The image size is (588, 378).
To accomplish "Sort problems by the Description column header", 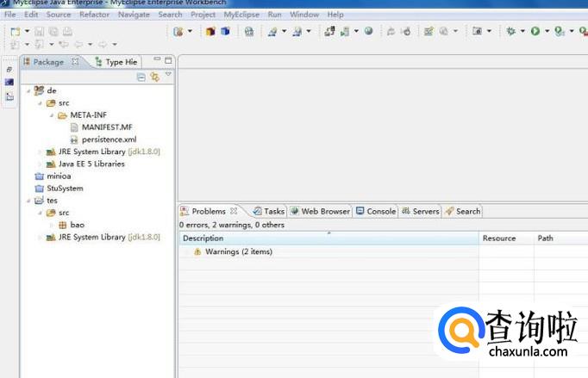I will click(203, 239).
